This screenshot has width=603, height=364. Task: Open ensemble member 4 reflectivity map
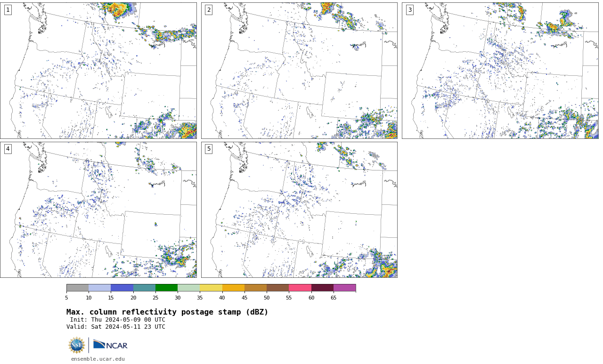98,210
